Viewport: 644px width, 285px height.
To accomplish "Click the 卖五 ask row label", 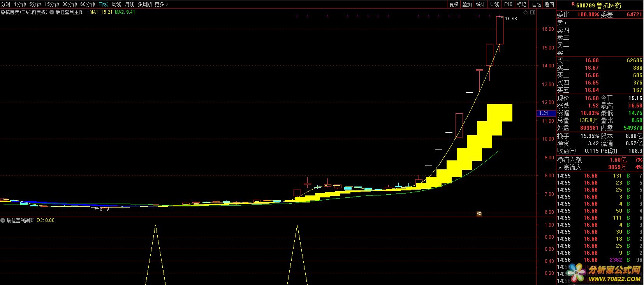I will tap(563, 23).
